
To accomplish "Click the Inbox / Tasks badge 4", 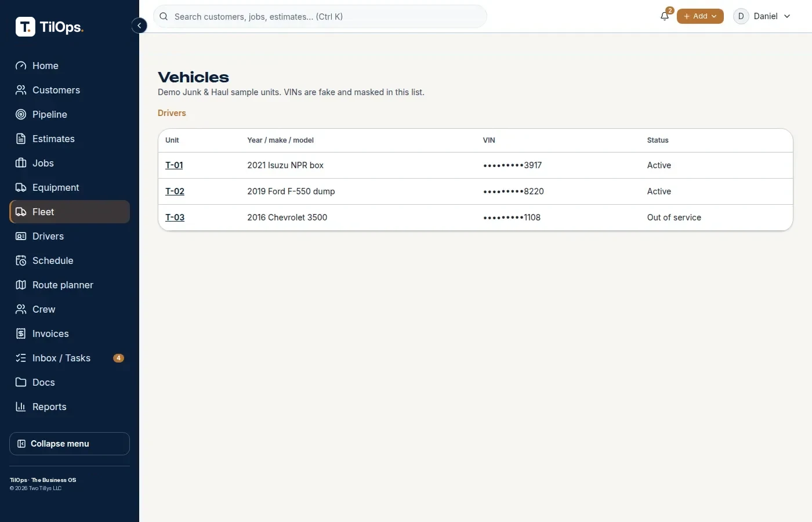I will click(x=118, y=358).
